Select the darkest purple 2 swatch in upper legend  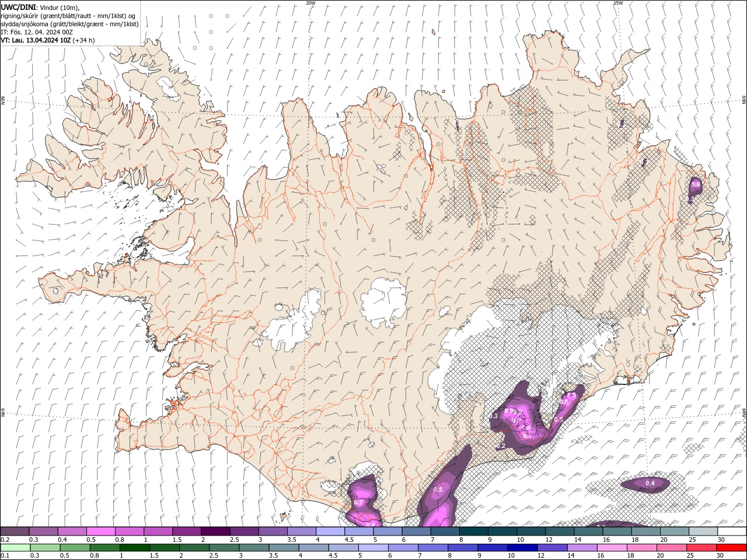click(x=215, y=531)
